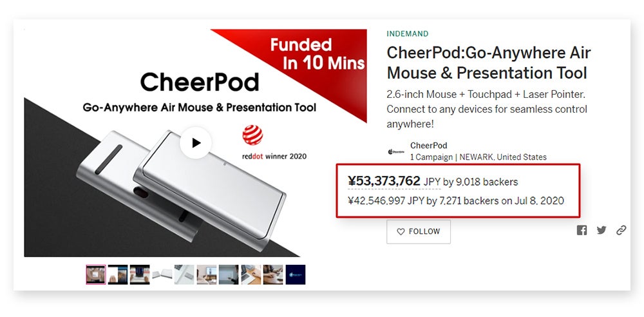Share the campaign on Twitter
Screen dimensions: 644x317
pyautogui.click(x=601, y=230)
